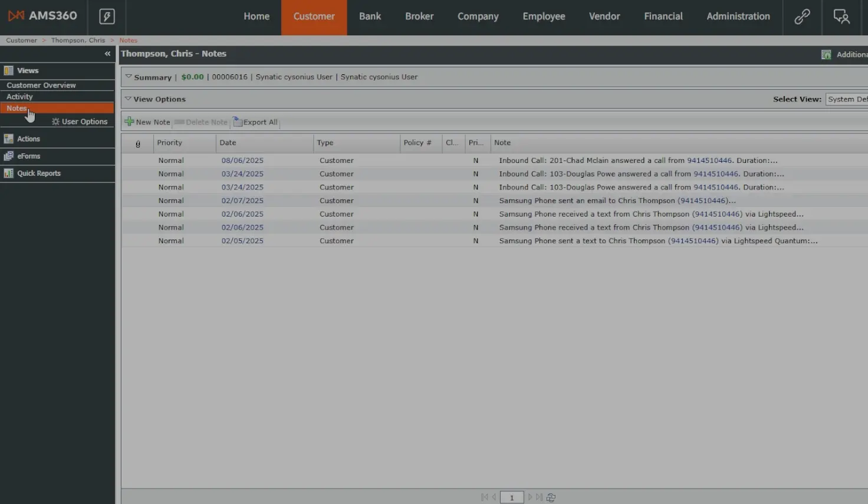Go to previous page pager icon

click(x=494, y=498)
